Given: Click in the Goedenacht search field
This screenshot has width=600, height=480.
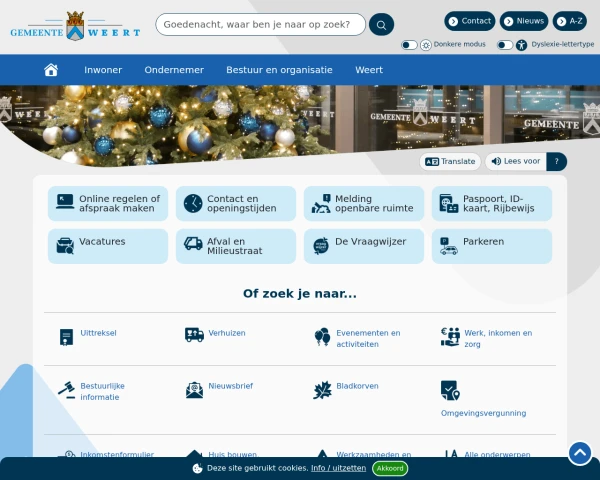Looking at the screenshot, I should coord(261,24).
